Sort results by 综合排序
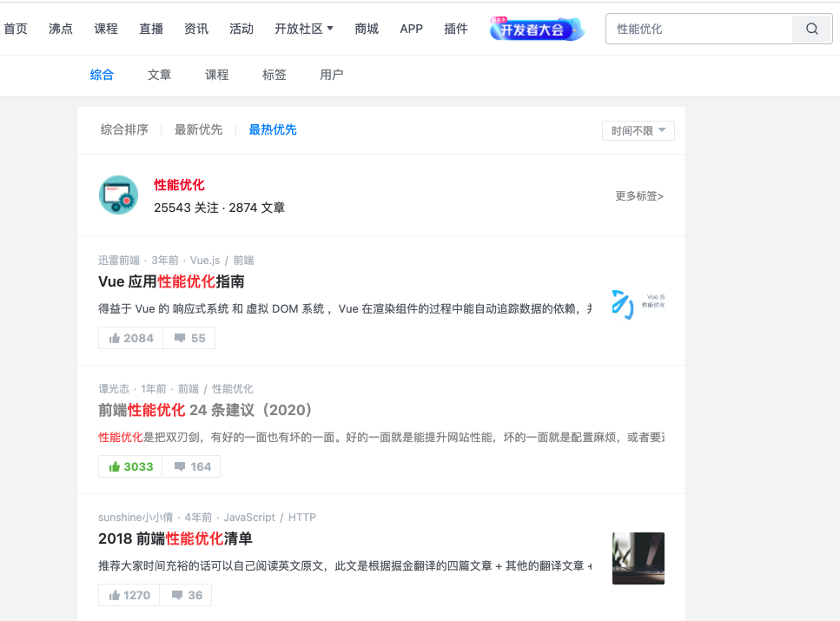 (x=124, y=129)
